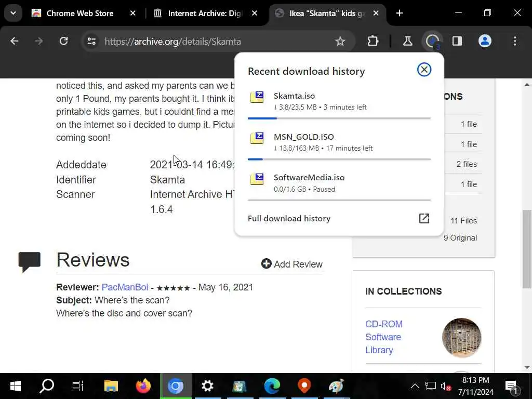Open File Explorer from the taskbar
Viewport: 532px width, 399px height.
pyautogui.click(x=111, y=386)
